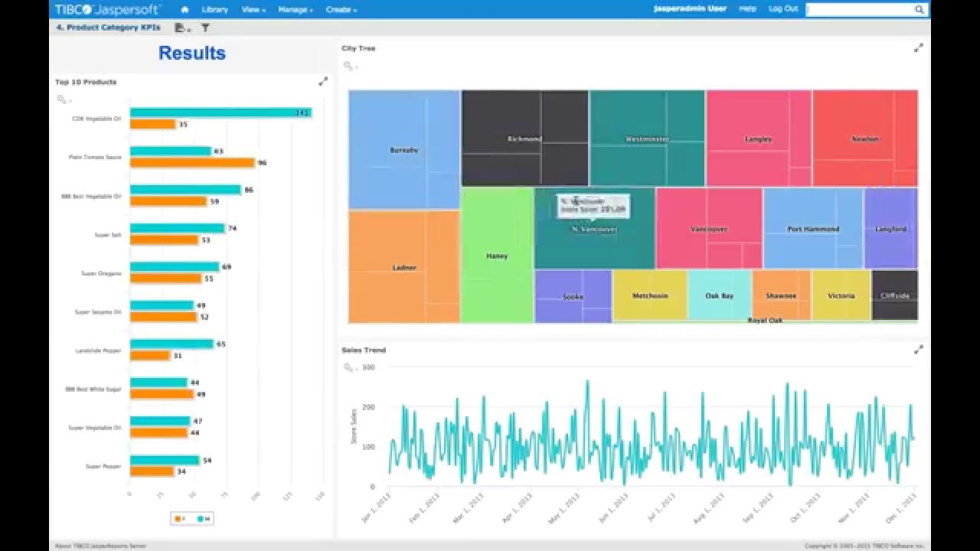Select the Haney treemap tile

[x=497, y=256]
